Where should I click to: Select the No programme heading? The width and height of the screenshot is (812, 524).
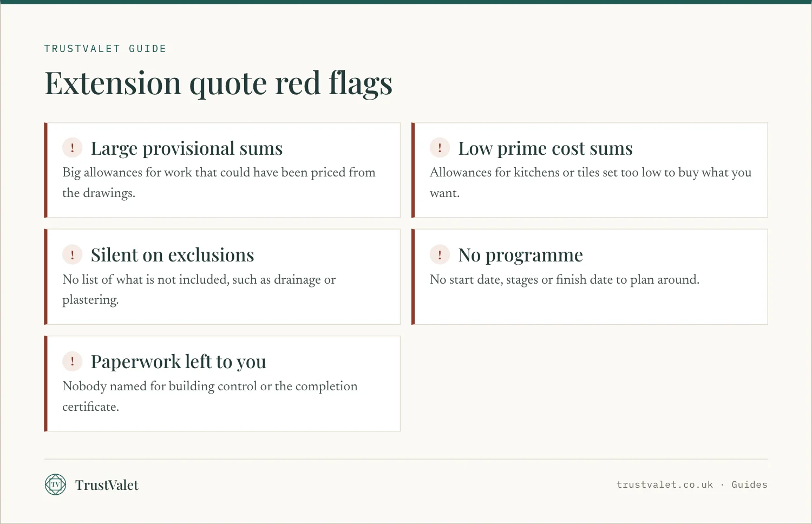pos(520,254)
